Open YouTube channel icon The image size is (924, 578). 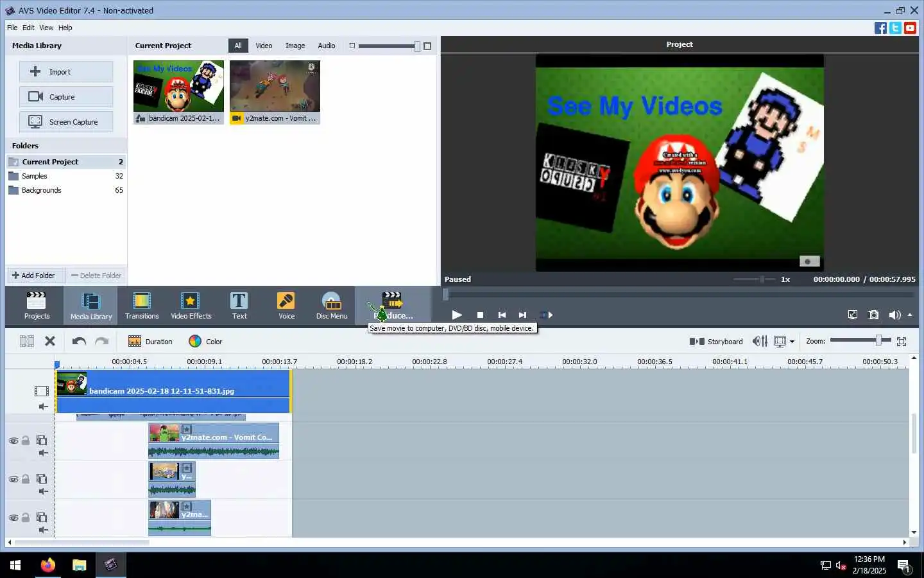click(910, 28)
